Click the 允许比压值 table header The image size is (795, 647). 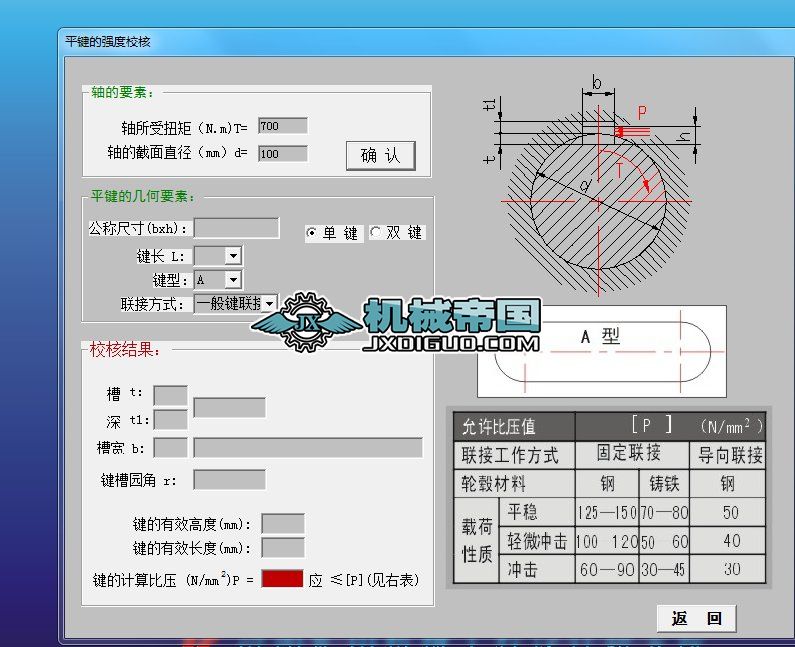(514, 426)
